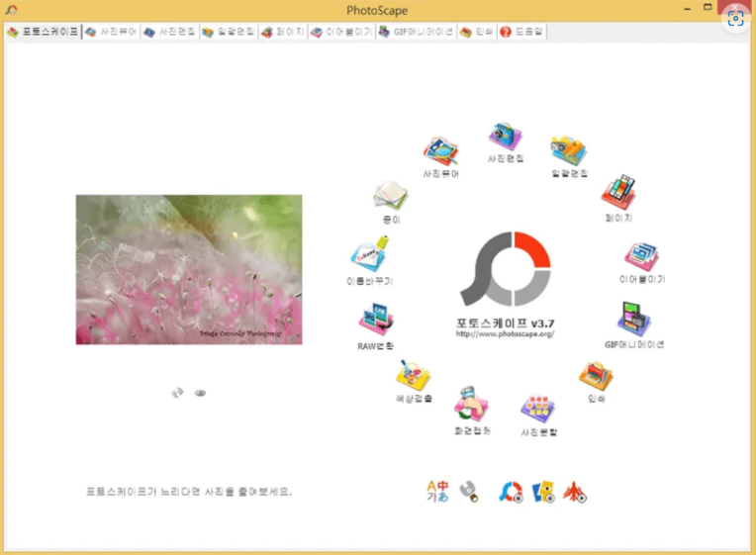
Task: Minimize the PhotoScape window
Action: 687,9
